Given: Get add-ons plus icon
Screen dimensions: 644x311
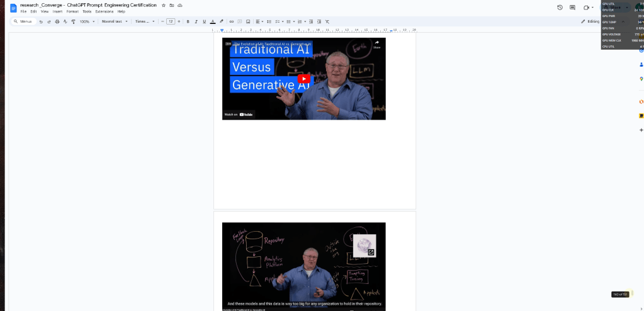Looking at the screenshot, I should pyautogui.click(x=641, y=130).
